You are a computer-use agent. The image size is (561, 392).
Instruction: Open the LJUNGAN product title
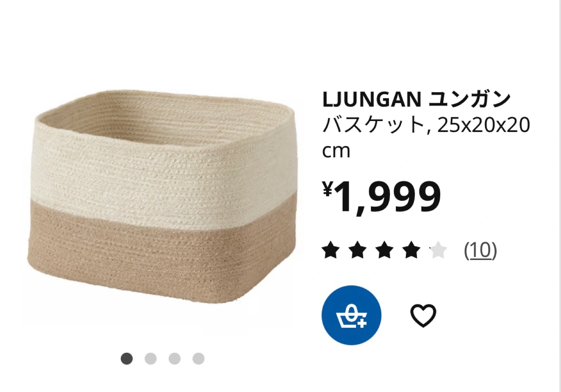(x=372, y=99)
